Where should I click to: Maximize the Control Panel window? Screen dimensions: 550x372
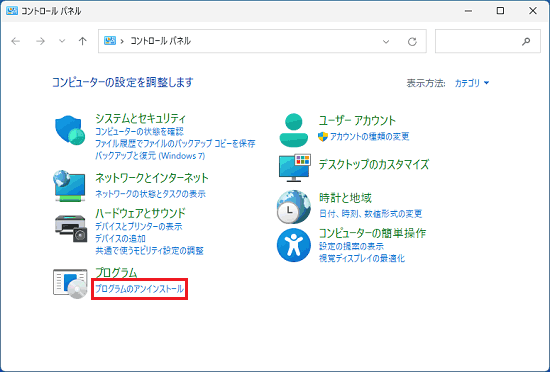point(500,11)
